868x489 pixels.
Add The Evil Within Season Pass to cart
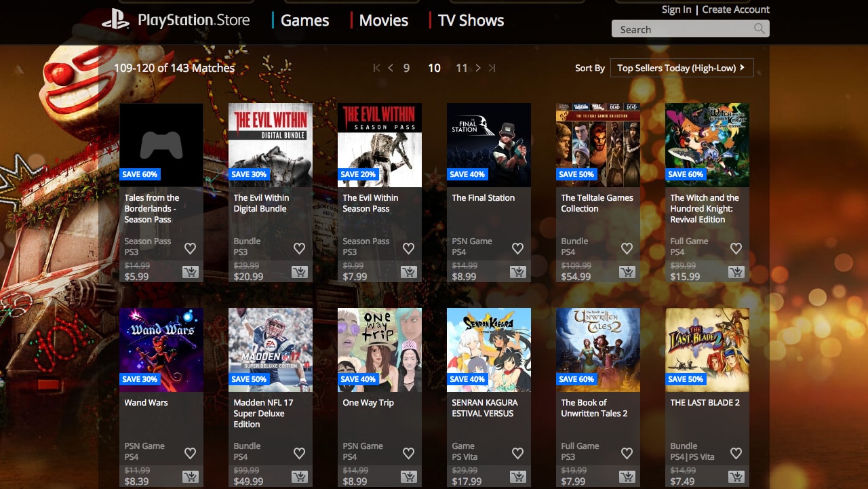(408, 272)
